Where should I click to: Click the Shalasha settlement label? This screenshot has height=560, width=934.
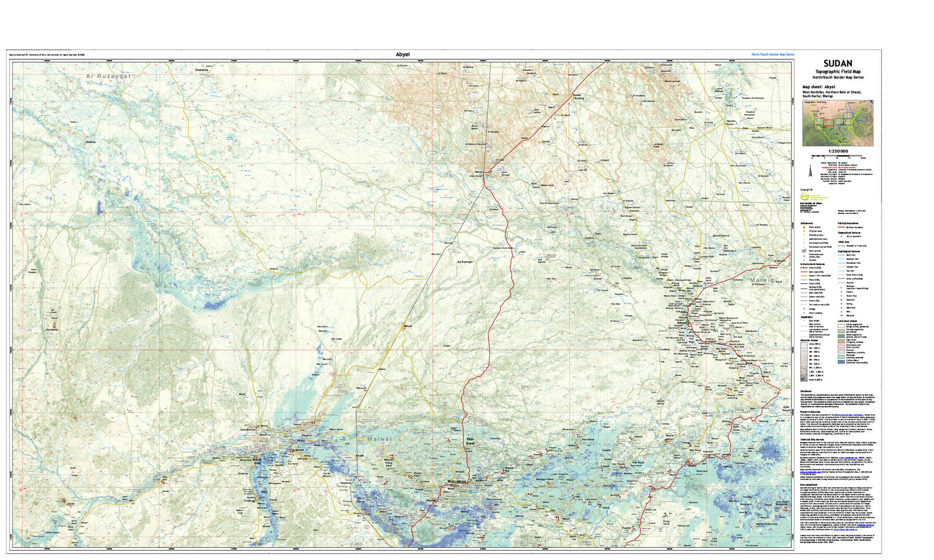202,70
